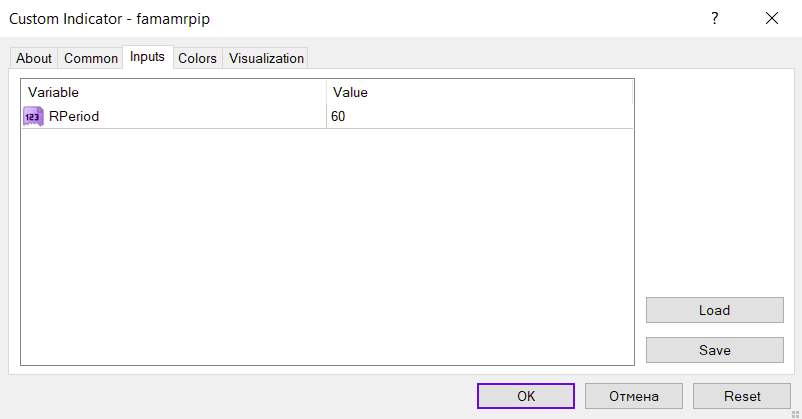802x419 pixels.
Task: Close the Custom Indicator dialog
Action: pos(771,18)
